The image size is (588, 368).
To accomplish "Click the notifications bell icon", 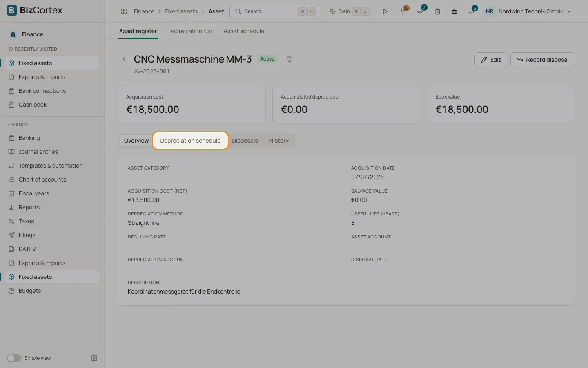I will 472,11.
